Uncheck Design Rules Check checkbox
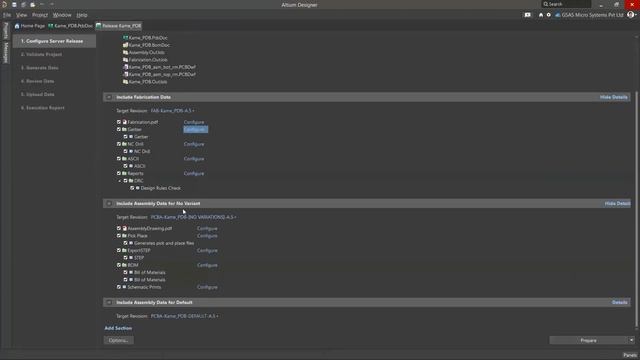The width and height of the screenshot is (640, 360). click(x=132, y=188)
